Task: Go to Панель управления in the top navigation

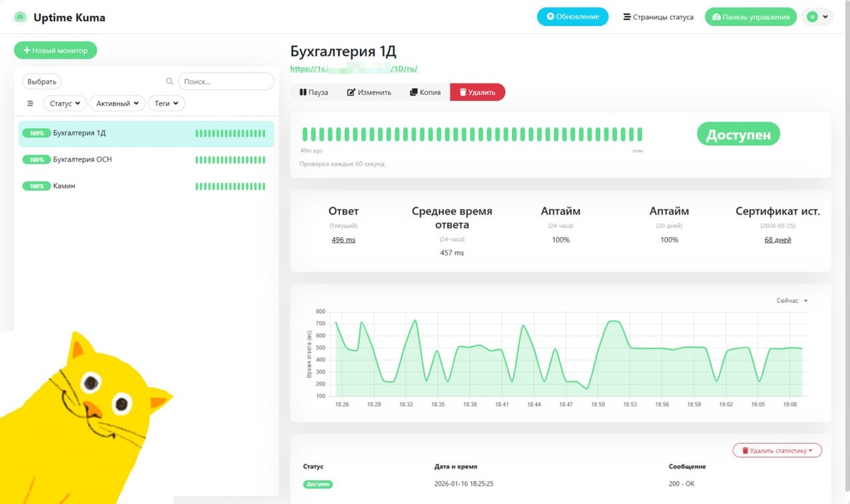Action: click(x=751, y=17)
